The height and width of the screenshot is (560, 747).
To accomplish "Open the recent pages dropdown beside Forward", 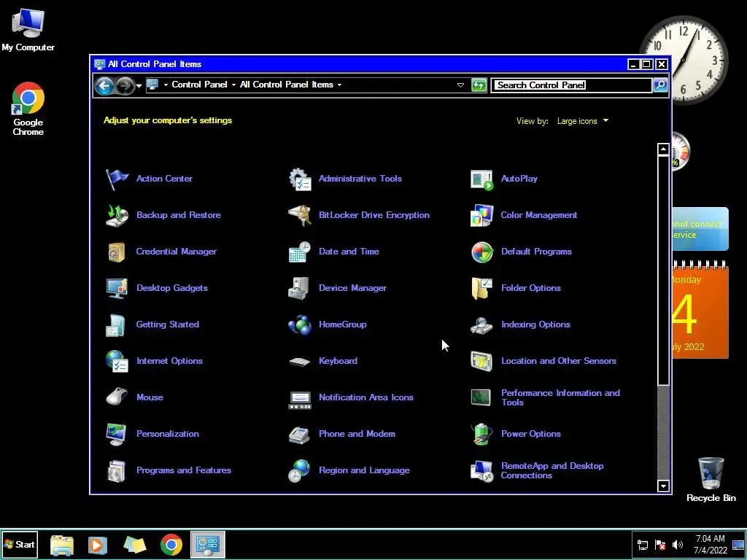I will click(139, 86).
